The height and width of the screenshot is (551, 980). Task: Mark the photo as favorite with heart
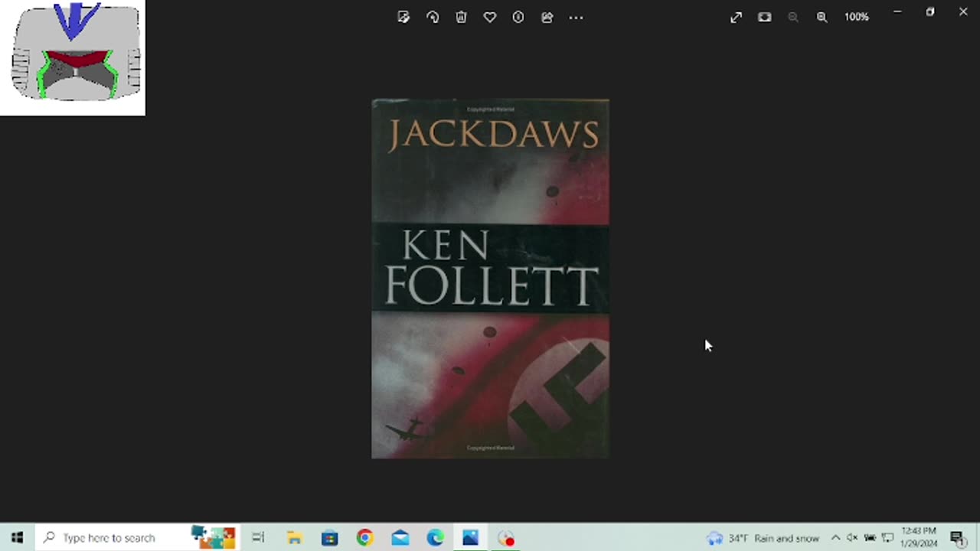490,17
